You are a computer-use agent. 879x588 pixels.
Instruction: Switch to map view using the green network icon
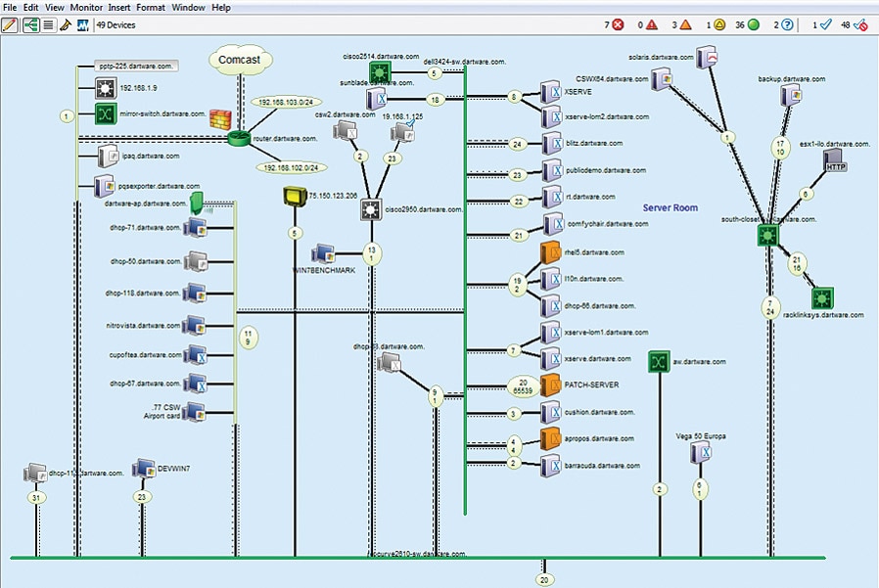[30, 25]
